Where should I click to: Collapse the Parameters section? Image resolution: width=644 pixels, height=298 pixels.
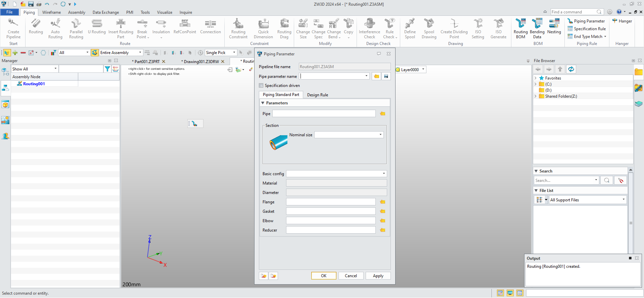[263, 103]
